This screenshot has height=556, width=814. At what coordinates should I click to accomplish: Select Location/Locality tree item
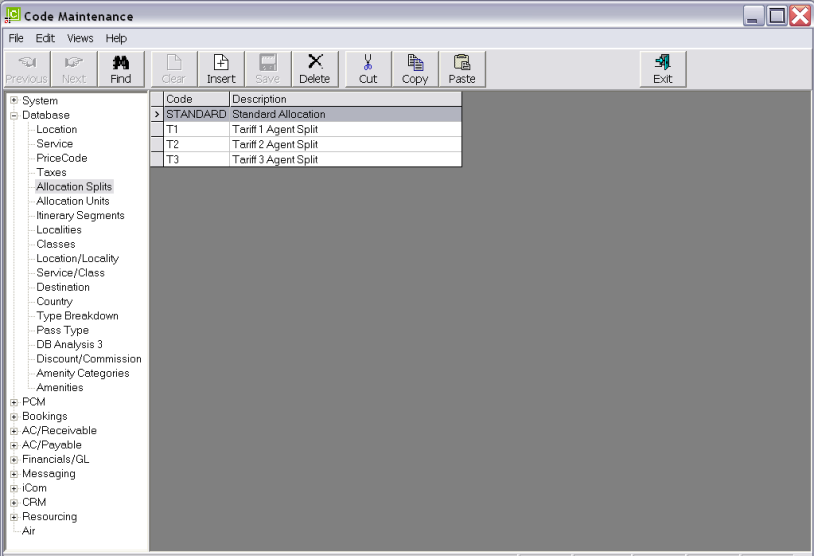pyautogui.click(x=77, y=259)
